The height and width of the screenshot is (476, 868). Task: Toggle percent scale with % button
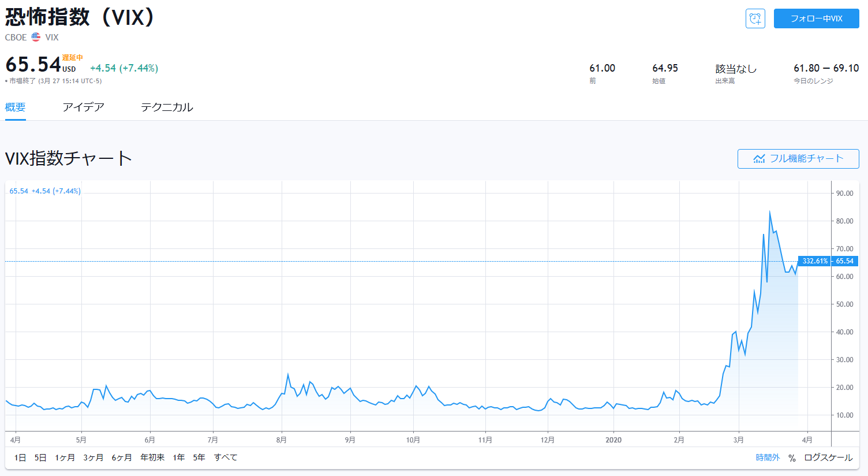coord(792,458)
